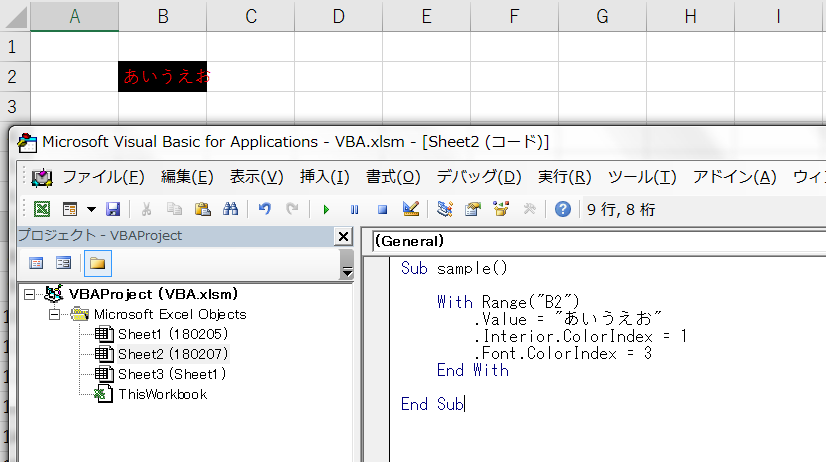Screen dimensions: 826x462
Task: Open Project Explorer toolbar icon
Action: [445, 209]
